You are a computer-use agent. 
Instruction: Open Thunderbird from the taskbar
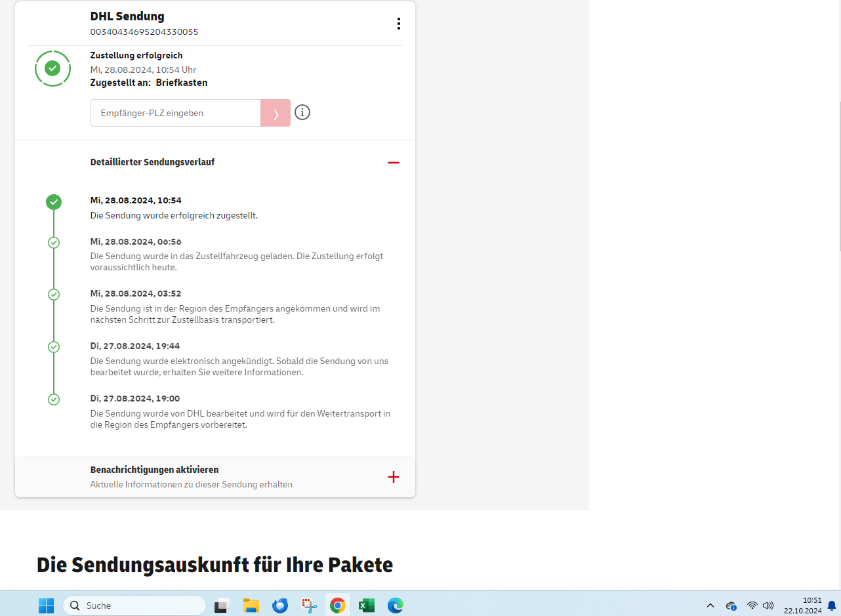coord(280,606)
